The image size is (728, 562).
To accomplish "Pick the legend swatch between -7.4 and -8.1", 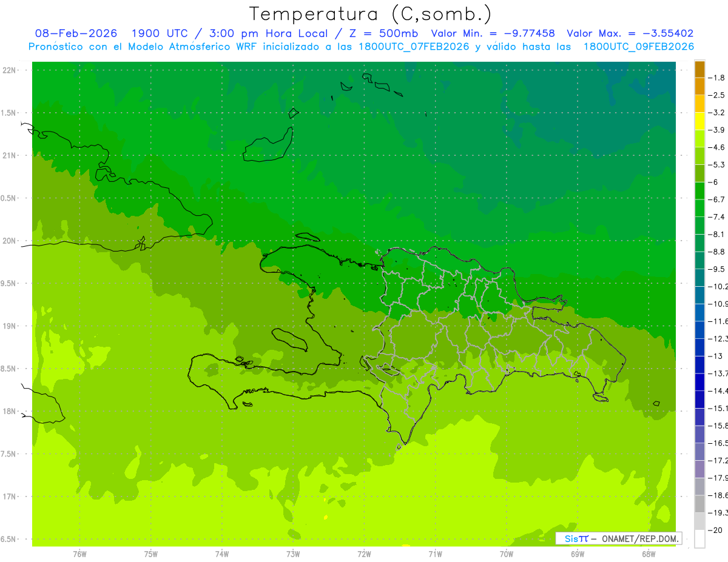I will click(x=699, y=226).
